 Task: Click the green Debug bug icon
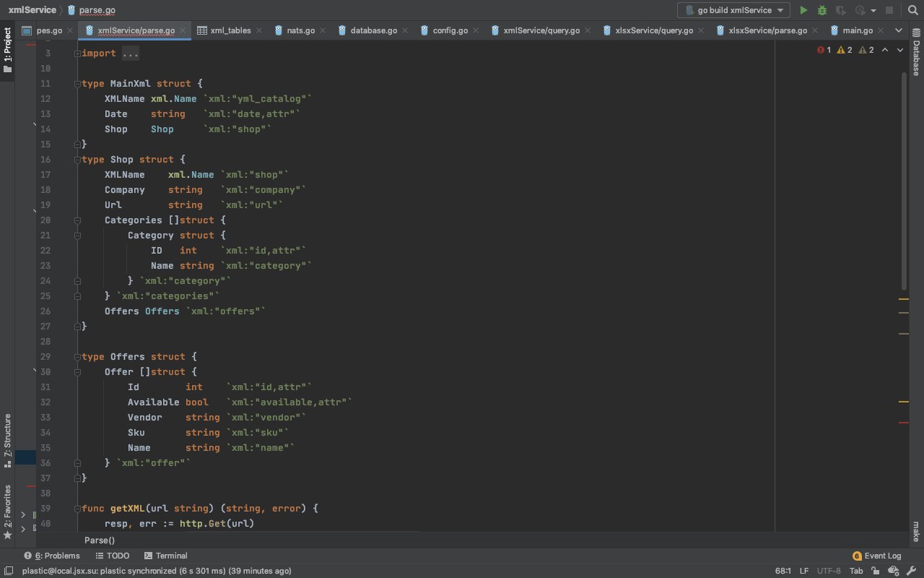821,10
